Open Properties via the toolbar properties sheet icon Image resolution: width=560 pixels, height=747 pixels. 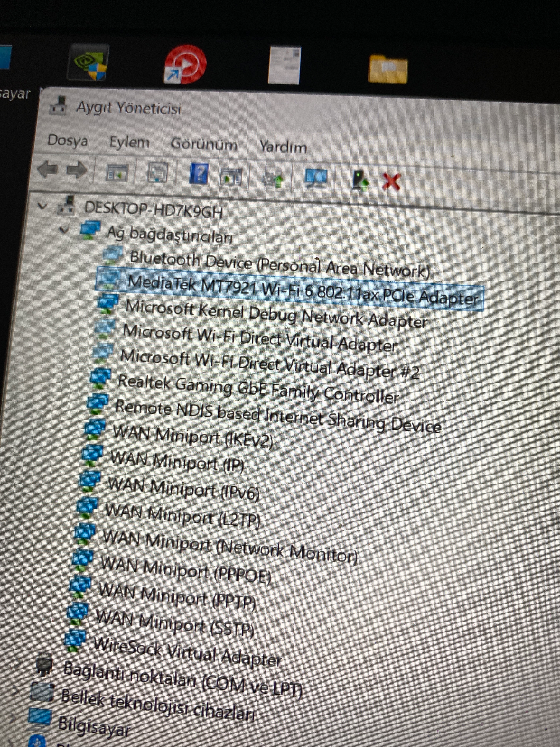(x=158, y=173)
